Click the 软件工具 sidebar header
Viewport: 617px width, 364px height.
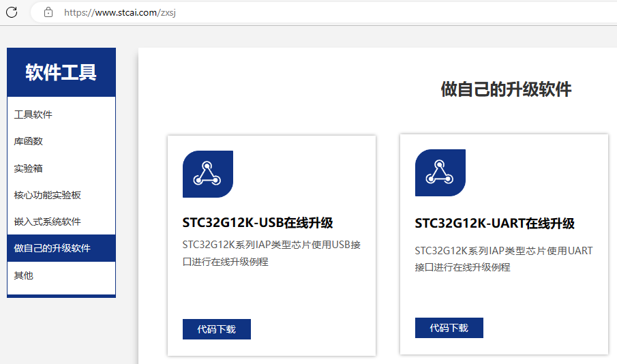coord(61,72)
